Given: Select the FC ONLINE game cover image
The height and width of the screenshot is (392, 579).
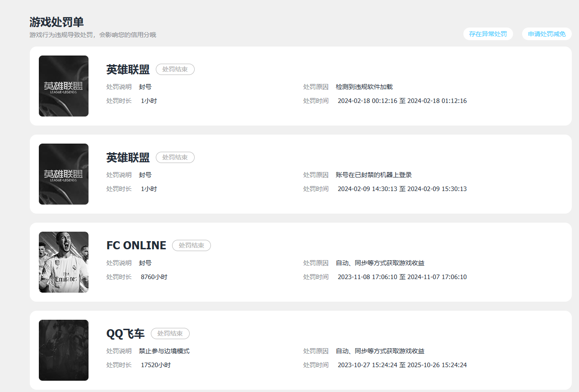Looking at the screenshot, I should pos(64,262).
